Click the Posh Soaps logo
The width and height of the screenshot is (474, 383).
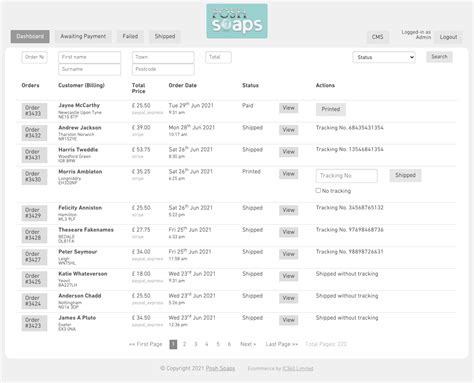click(x=237, y=21)
